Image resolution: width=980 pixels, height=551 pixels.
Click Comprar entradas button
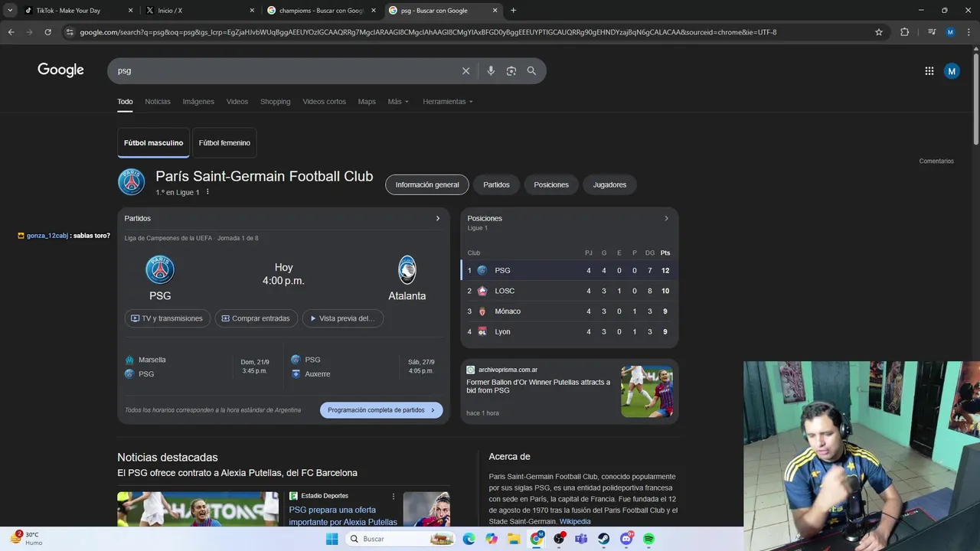point(256,318)
